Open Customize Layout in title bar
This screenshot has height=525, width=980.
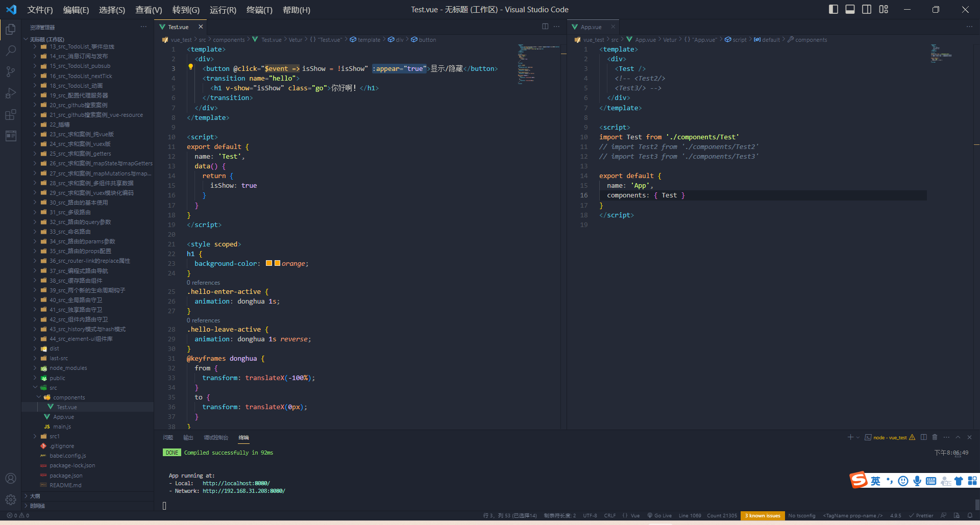coord(884,9)
